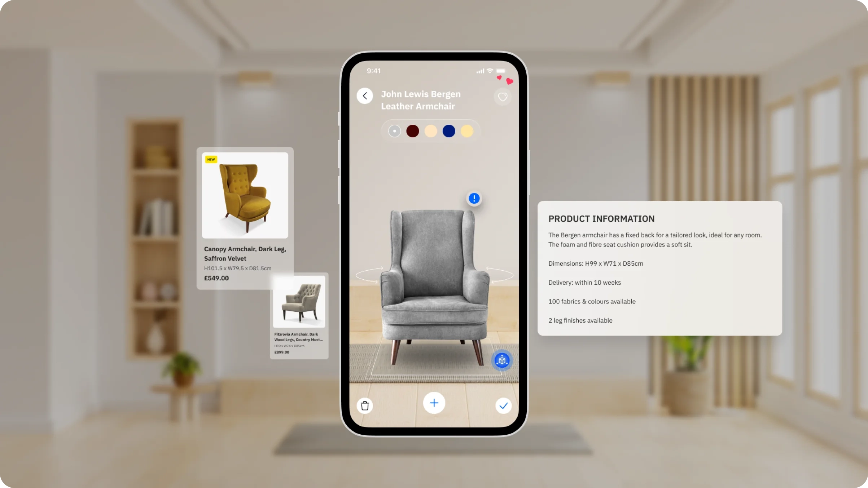
Task: Tap the info exclamation point icon
Action: [x=474, y=199]
